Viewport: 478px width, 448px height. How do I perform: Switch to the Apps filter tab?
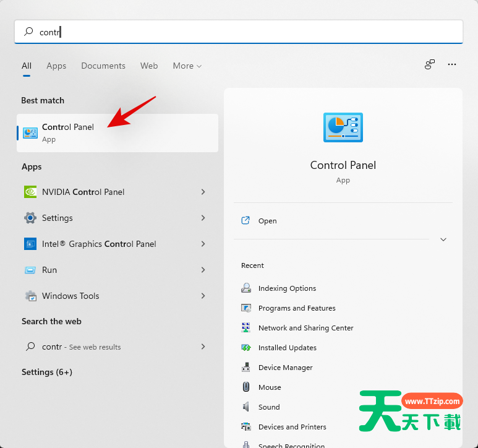coord(56,66)
